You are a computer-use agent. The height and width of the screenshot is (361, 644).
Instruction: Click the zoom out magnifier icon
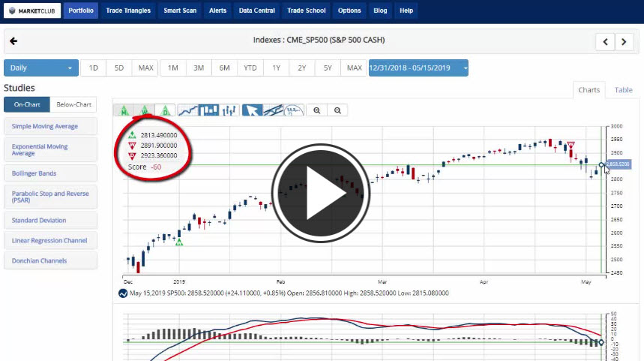[338, 110]
